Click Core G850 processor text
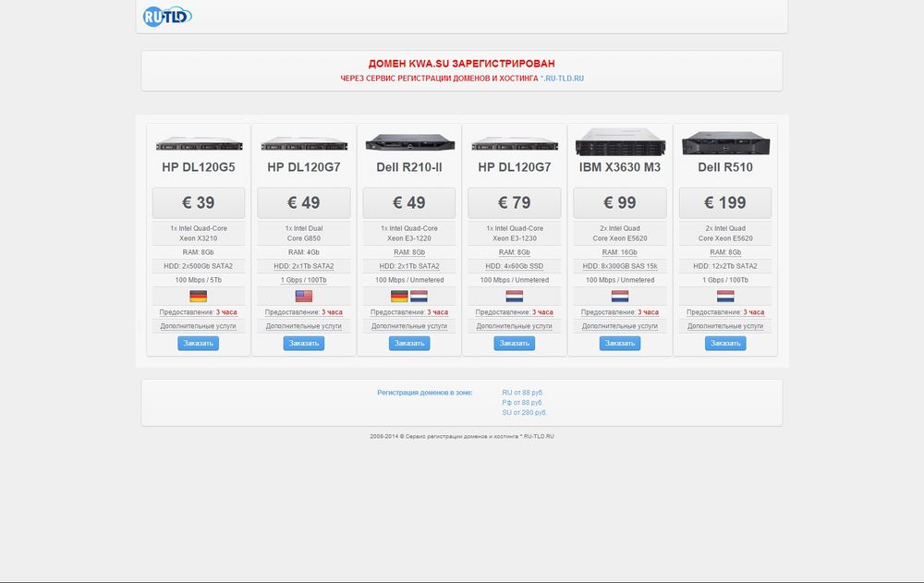The height and width of the screenshot is (583, 924). point(303,238)
